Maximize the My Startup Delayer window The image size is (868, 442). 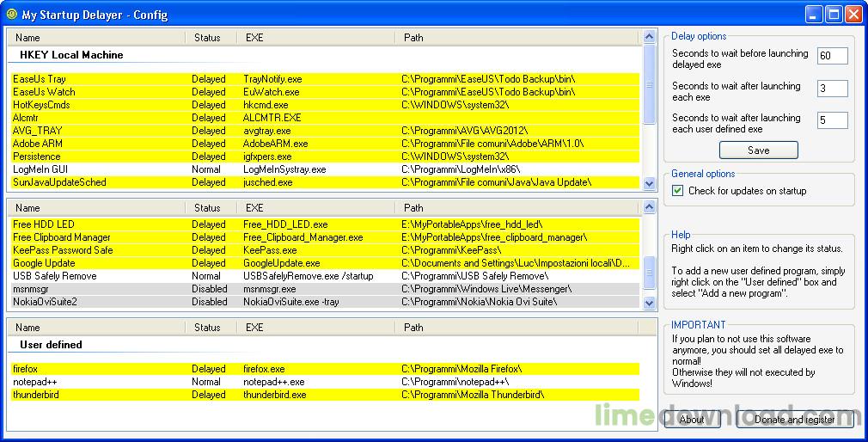834,15
